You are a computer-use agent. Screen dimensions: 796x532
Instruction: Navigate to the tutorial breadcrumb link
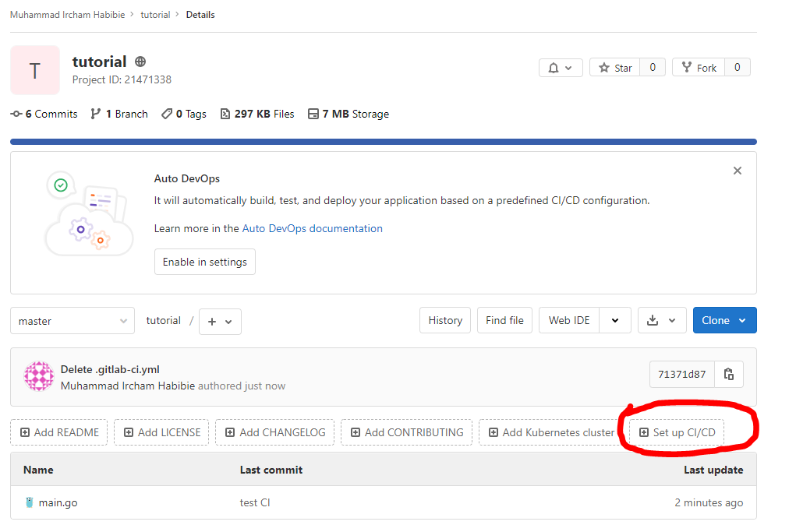[x=155, y=14]
